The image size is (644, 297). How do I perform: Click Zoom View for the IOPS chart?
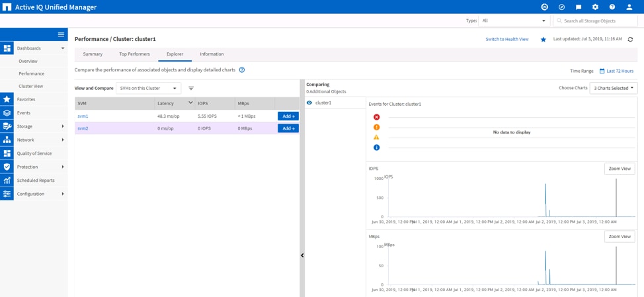click(x=619, y=169)
